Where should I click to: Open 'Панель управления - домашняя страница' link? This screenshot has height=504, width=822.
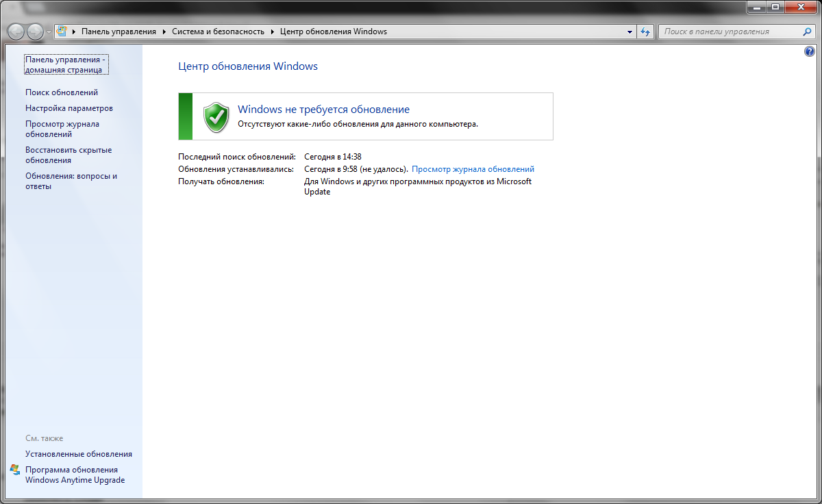click(x=65, y=64)
